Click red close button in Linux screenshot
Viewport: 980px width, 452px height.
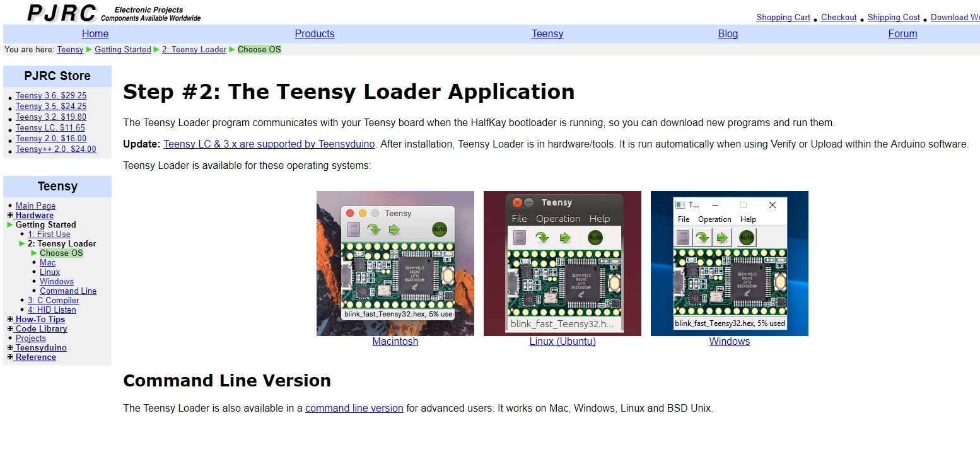517,202
